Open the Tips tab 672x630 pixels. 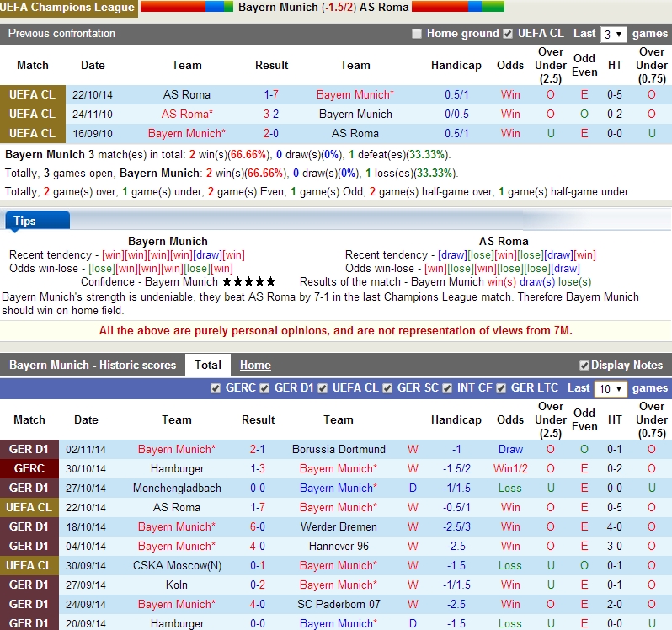click(37, 221)
